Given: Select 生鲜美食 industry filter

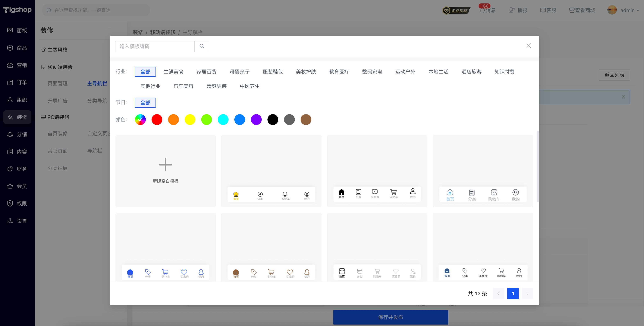Looking at the screenshot, I should click(173, 72).
